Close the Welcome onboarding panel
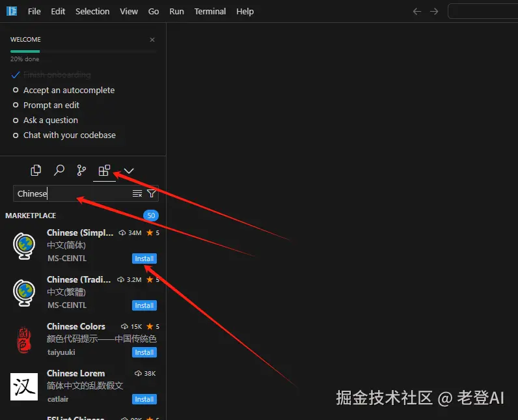Screen dimensions: 518x420 pyautogui.click(x=152, y=40)
